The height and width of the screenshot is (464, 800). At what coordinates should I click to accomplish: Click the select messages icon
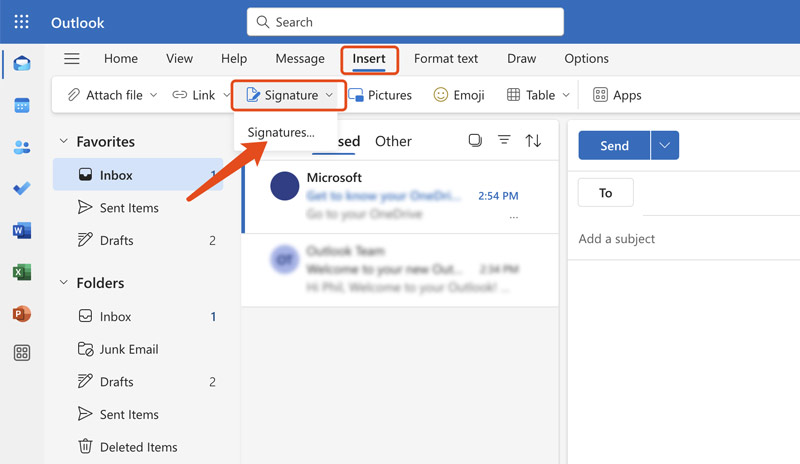click(x=475, y=140)
